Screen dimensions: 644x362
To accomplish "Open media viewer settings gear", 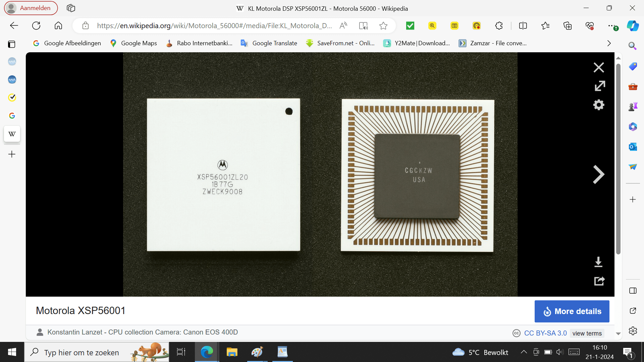I will click(x=599, y=105).
